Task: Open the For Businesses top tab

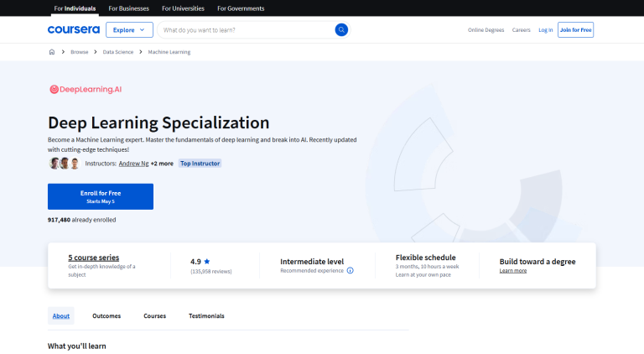Action: (128, 8)
